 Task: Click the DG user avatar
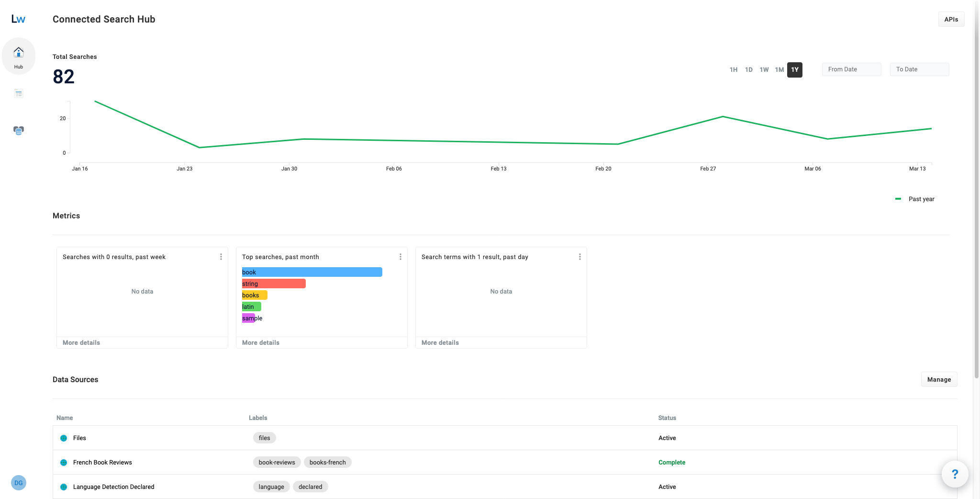(x=19, y=483)
